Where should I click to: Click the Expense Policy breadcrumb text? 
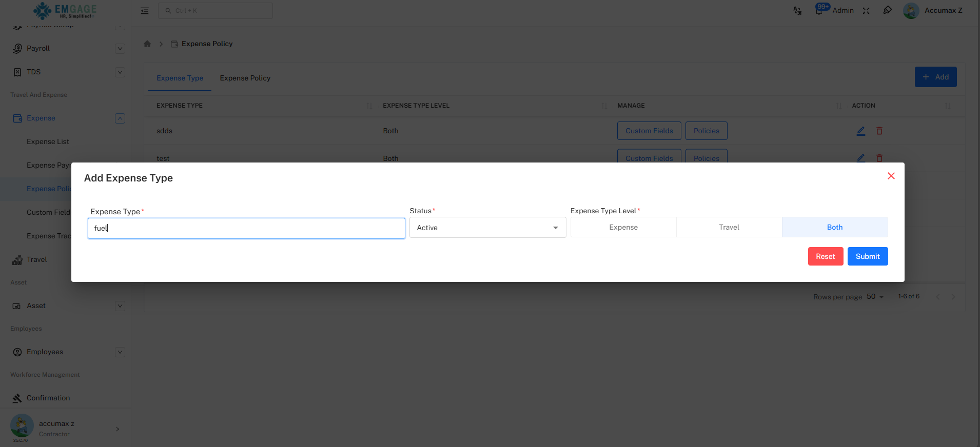click(207, 44)
